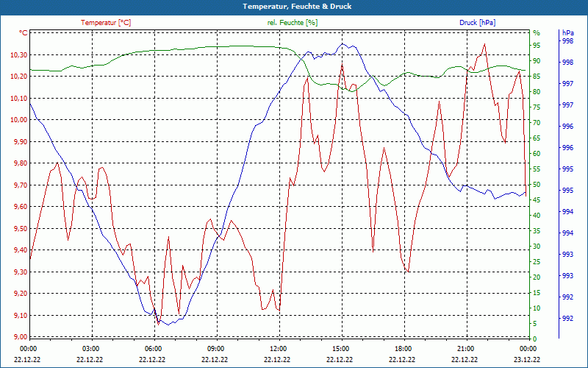Click the '23.12.22' date label

tap(527, 359)
